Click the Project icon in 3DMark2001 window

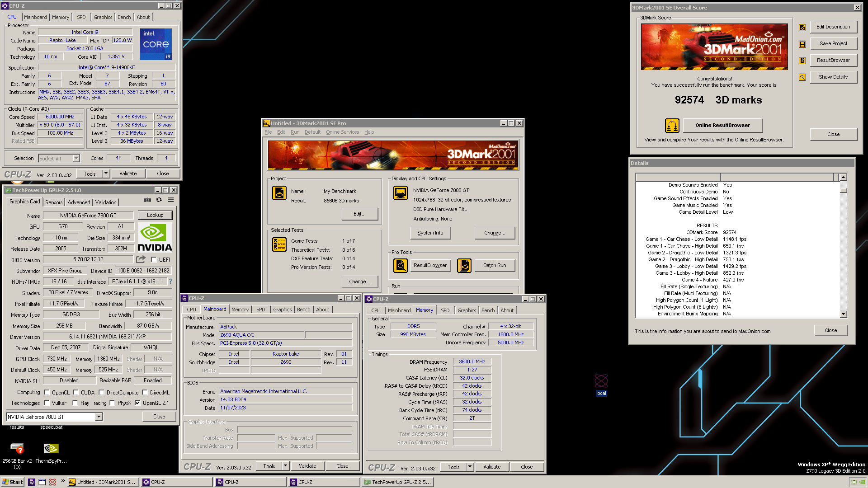pos(279,193)
